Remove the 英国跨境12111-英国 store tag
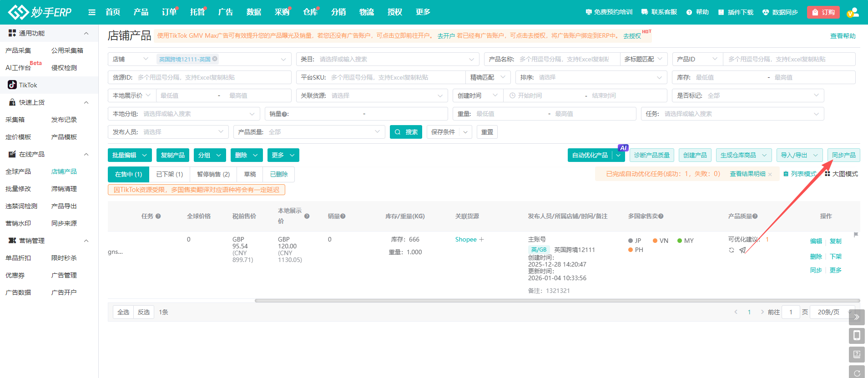 tap(215, 59)
